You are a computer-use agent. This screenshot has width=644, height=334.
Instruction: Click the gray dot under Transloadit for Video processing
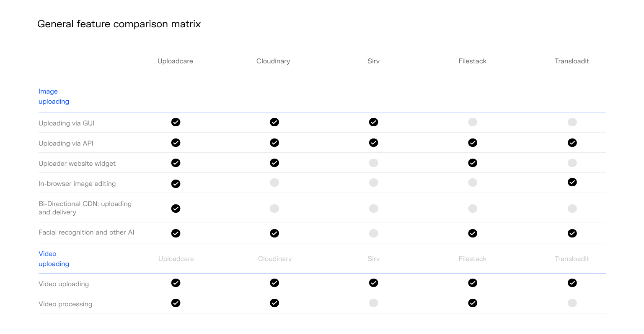click(x=572, y=303)
